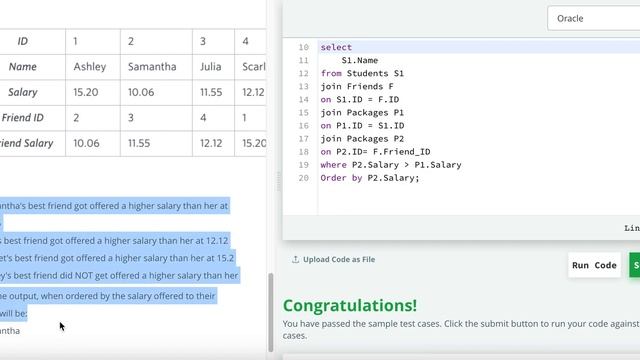Click code line 'join Packages P2'
This screenshot has width=640, height=360.
click(x=362, y=139)
